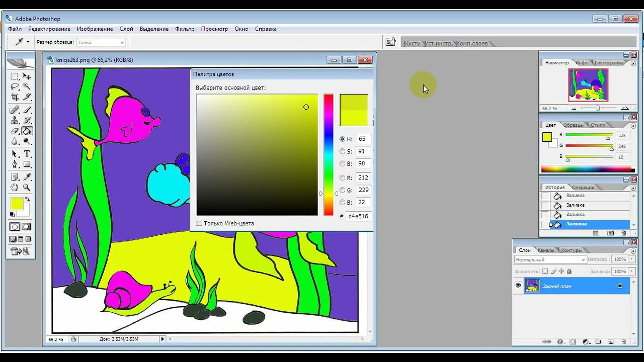
Task: Select the brightness B radio button
Action: tap(343, 163)
